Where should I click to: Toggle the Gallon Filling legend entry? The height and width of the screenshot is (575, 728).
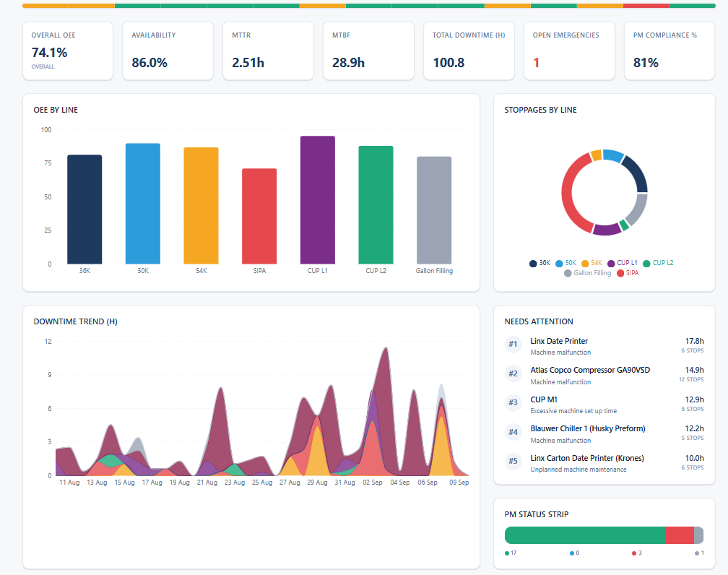(587, 273)
